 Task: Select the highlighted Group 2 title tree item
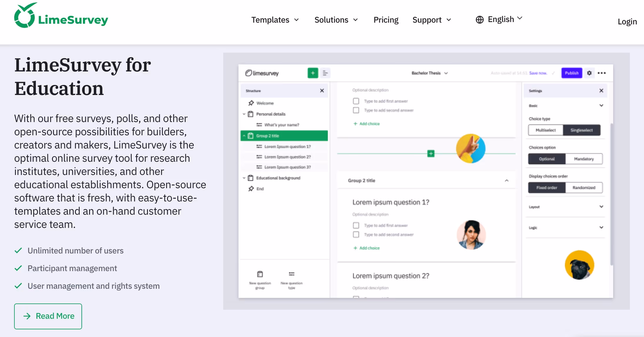coord(284,136)
